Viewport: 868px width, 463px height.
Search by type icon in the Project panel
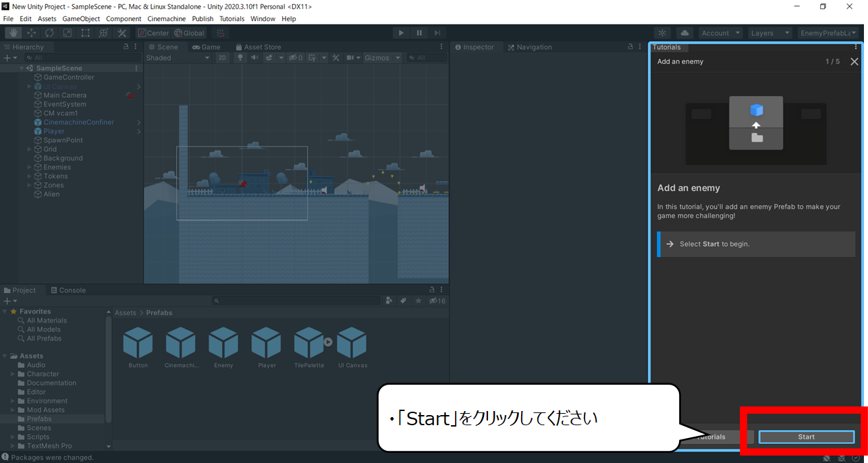click(x=389, y=301)
